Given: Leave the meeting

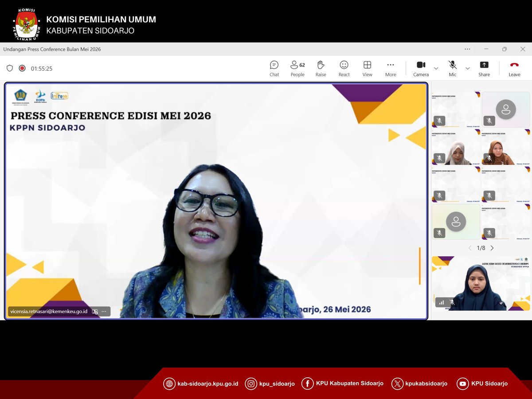Looking at the screenshot, I should coord(514,69).
